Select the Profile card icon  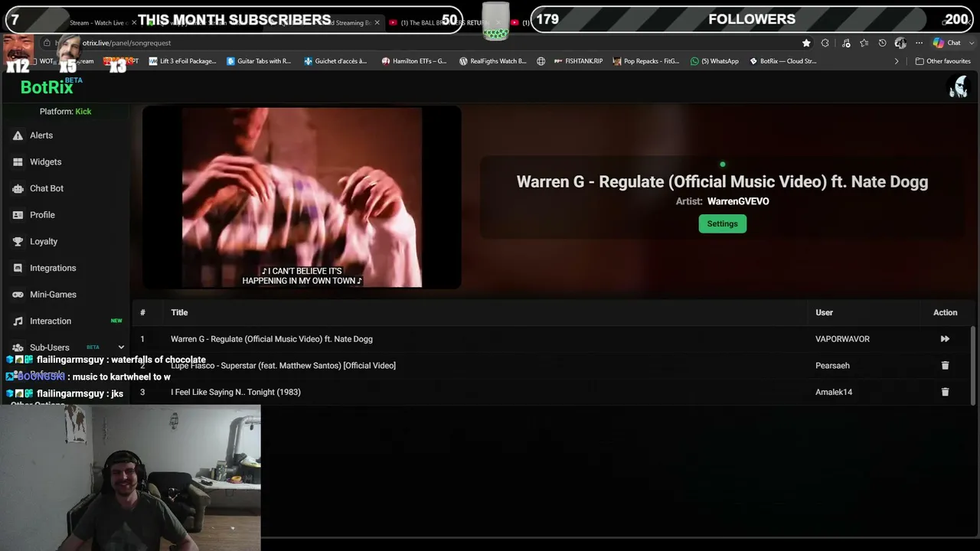(x=18, y=215)
